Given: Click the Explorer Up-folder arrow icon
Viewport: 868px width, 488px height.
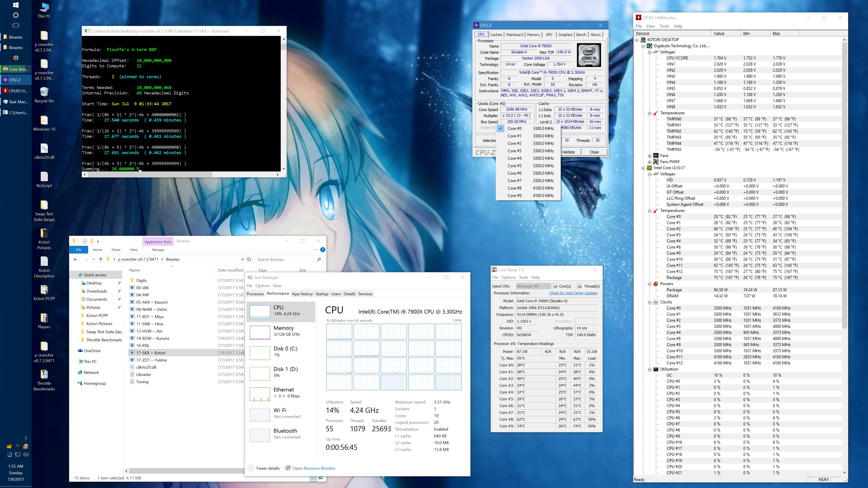Looking at the screenshot, I should pyautogui.click(x=100, y=259).
